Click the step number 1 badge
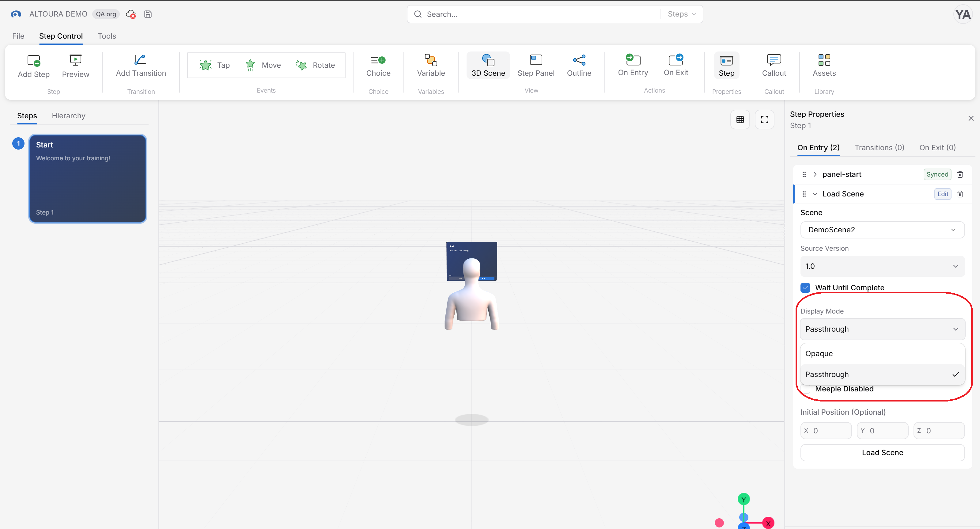This screenshot has height=529, width=980. [18, 143]
